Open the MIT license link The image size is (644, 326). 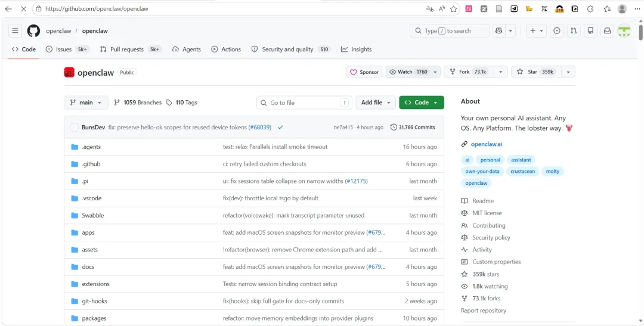click(487, 213)
